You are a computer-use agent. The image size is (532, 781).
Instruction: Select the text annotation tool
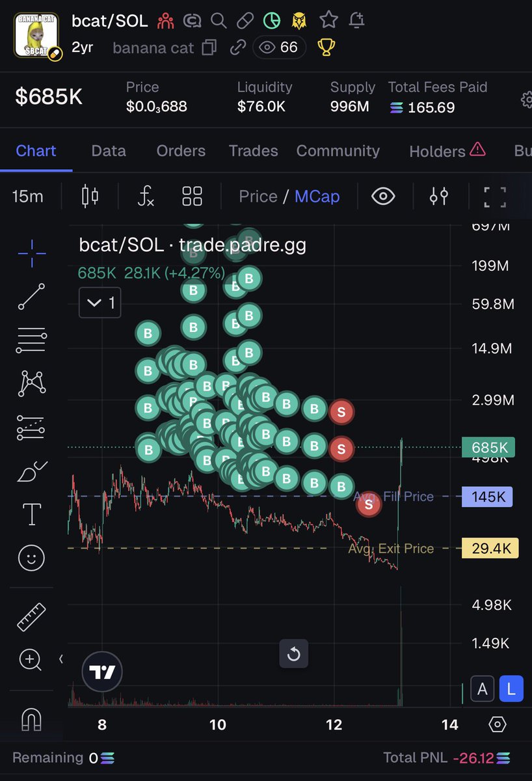click(x=32, y=514)
